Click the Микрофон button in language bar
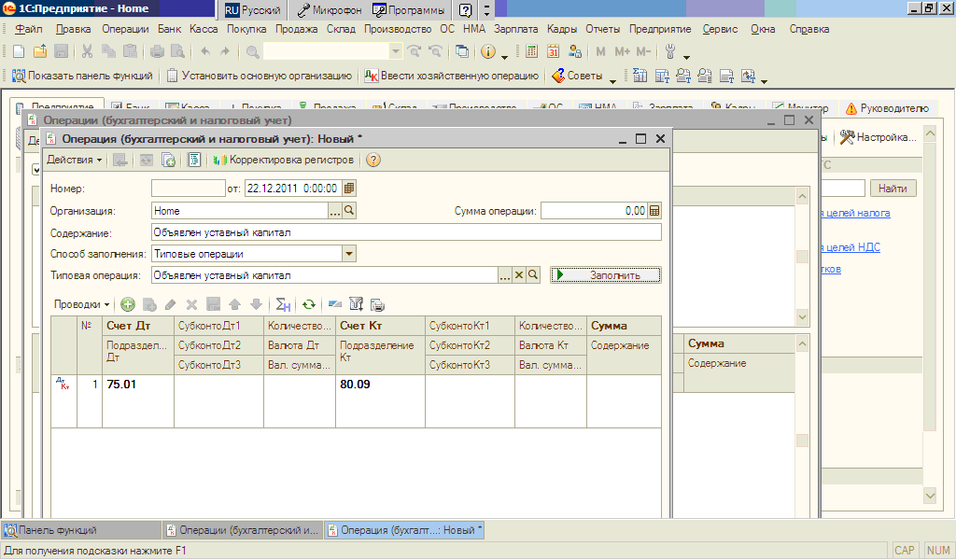The image size is (956, 560). tap(330, 9)
